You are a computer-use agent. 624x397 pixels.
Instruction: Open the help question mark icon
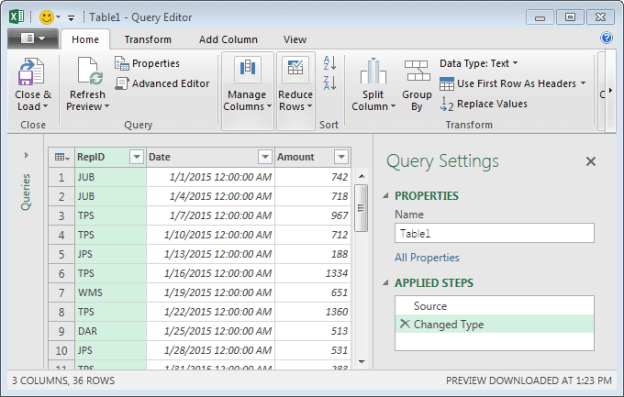(x=606, y=38)
